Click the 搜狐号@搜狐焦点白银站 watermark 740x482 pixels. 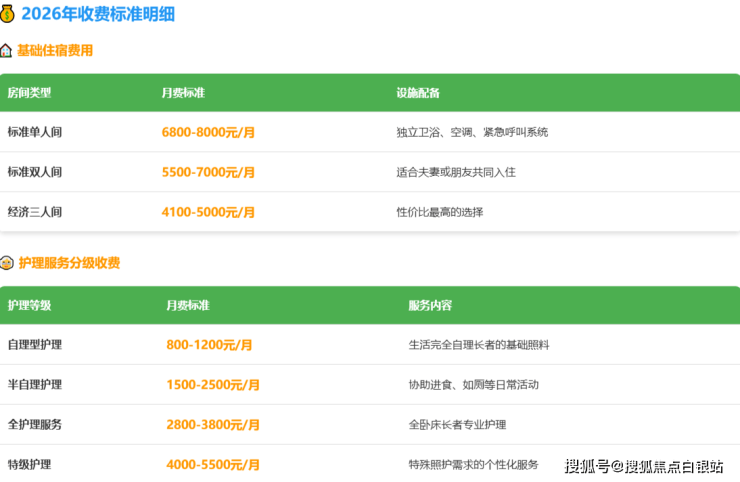(644, 466)
